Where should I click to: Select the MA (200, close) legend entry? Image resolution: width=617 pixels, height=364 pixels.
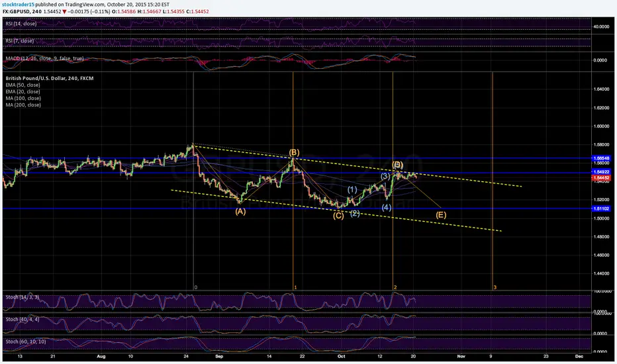[x=23, y=105]
